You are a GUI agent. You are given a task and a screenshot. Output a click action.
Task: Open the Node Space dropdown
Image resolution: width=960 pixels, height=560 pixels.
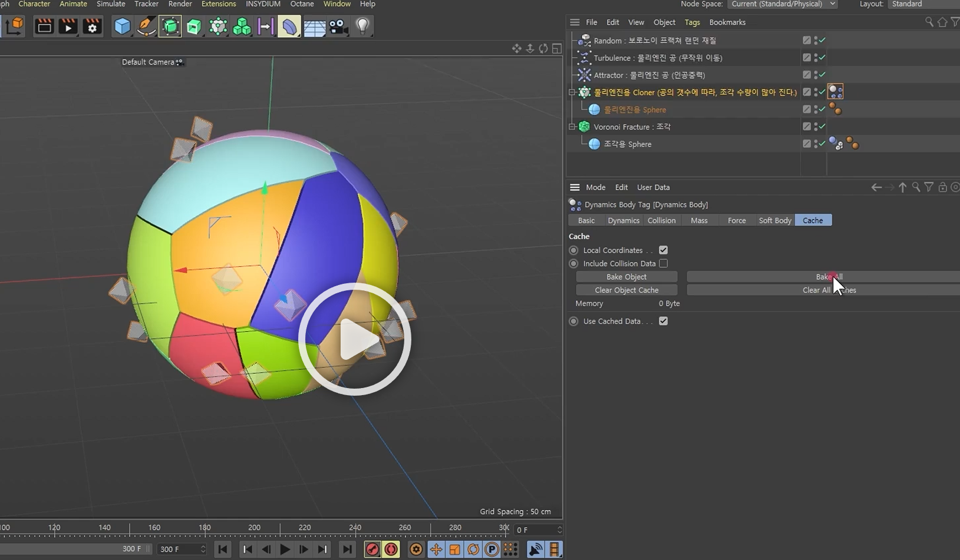pos(783,4)
